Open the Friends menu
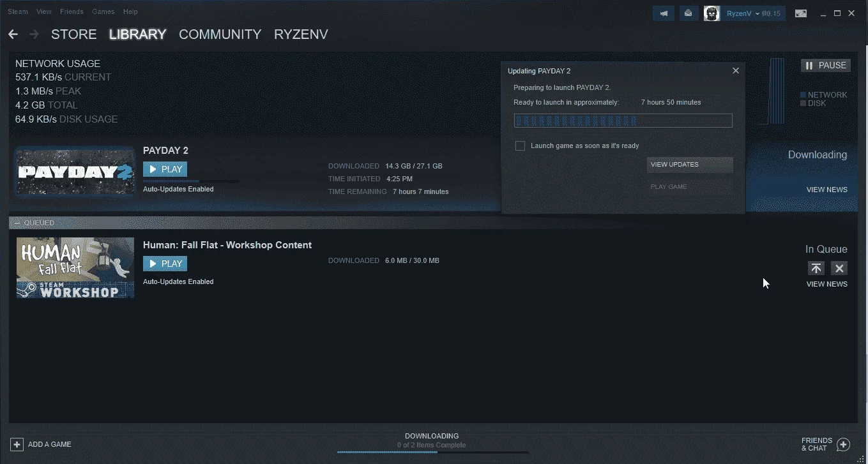The height and width of the screenshot is (464, 868). click(72, 11)
